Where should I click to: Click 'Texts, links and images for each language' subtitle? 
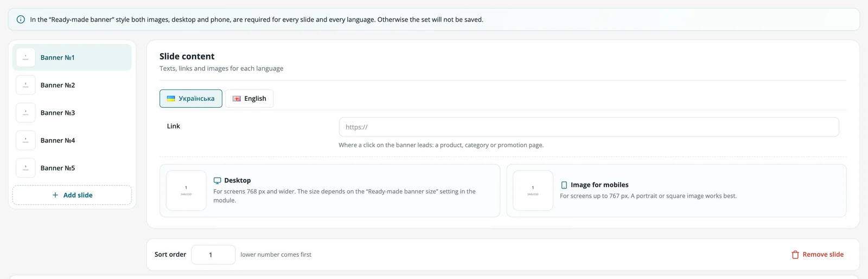click(221, 68)
